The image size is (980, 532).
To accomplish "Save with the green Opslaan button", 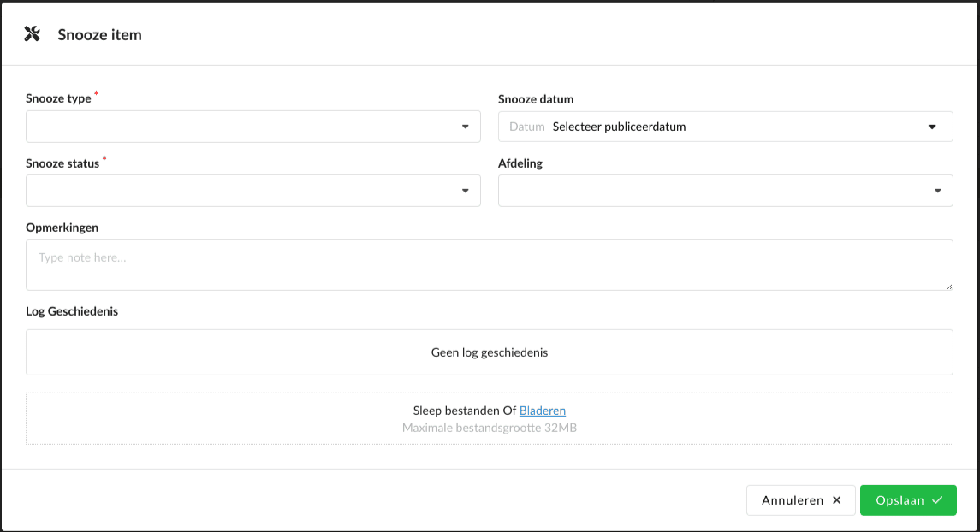I will tap(907, 500).
